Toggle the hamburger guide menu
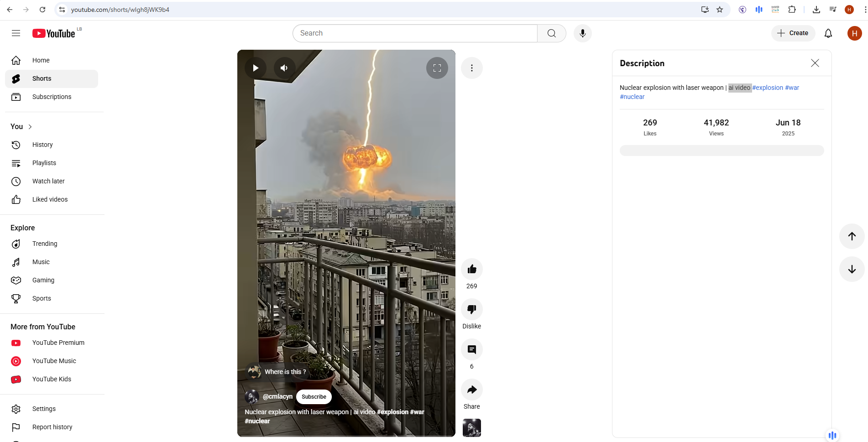 16,33
